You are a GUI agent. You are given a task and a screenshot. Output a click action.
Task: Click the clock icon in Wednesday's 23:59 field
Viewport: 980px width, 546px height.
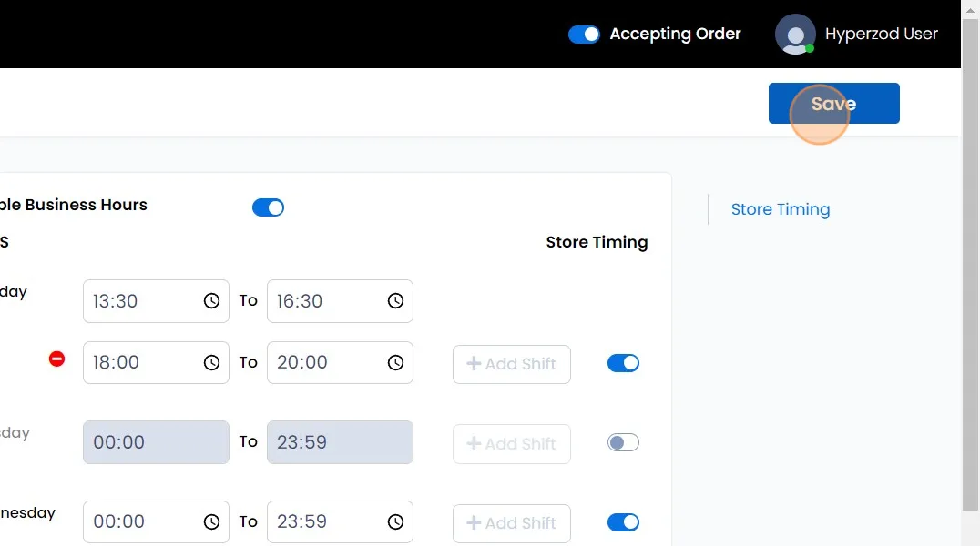(395, 521)
